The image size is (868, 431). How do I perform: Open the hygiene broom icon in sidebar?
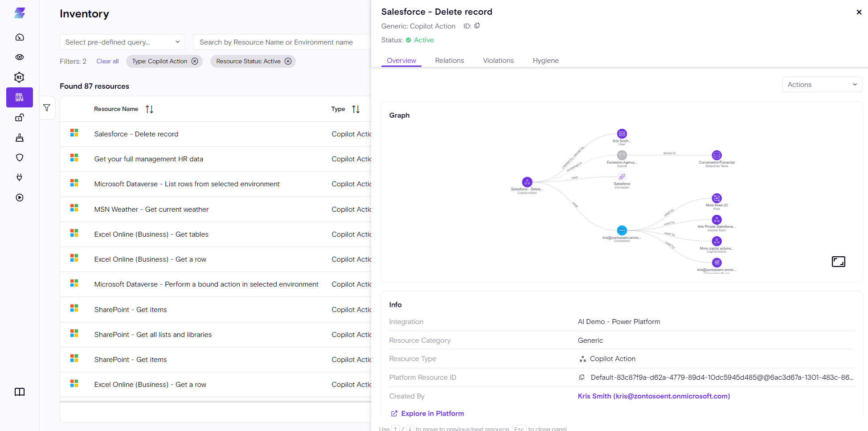click(20, 137)
